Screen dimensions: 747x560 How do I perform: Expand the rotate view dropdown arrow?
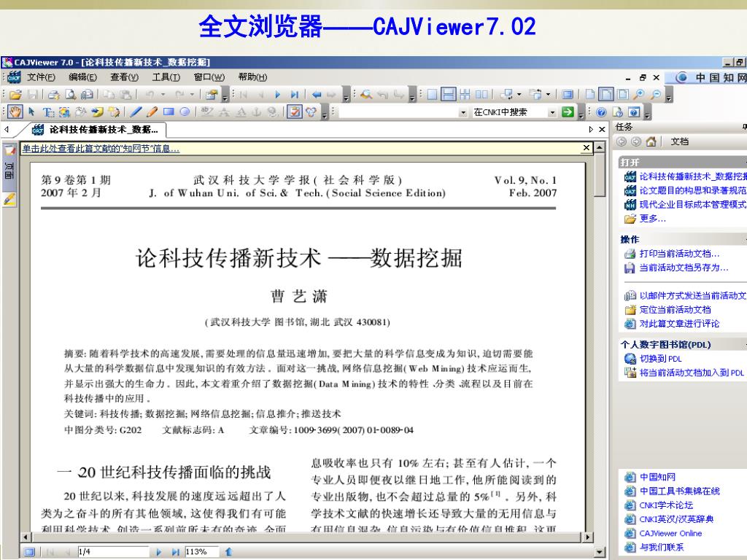[x=519, y=94]
